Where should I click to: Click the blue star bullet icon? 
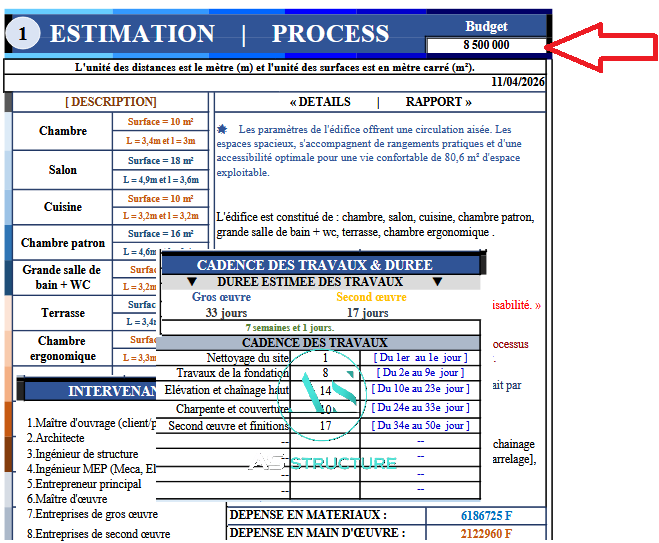click(x=222, y=129)
